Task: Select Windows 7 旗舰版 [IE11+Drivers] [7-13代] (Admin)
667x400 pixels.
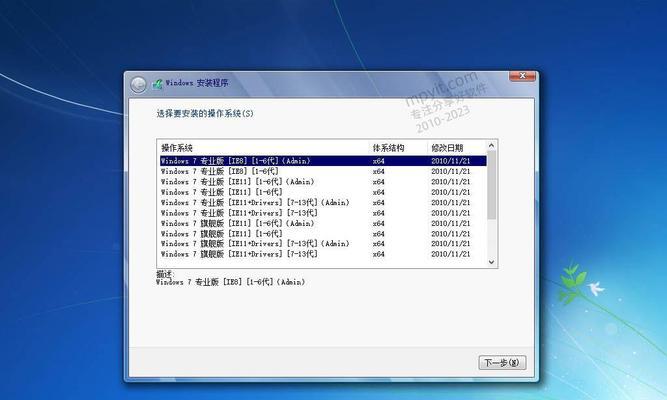Action: (x=323, y=243)
